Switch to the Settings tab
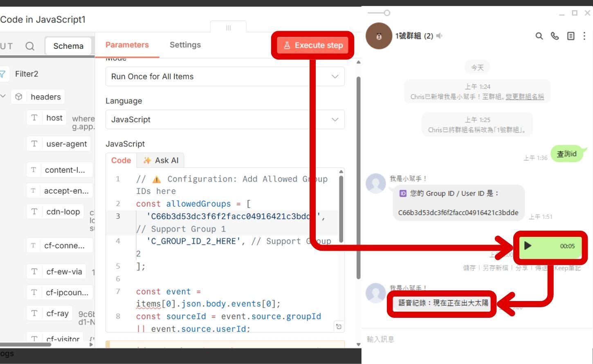This screenshot has width=593, height=364. click(x=185, y=45)
